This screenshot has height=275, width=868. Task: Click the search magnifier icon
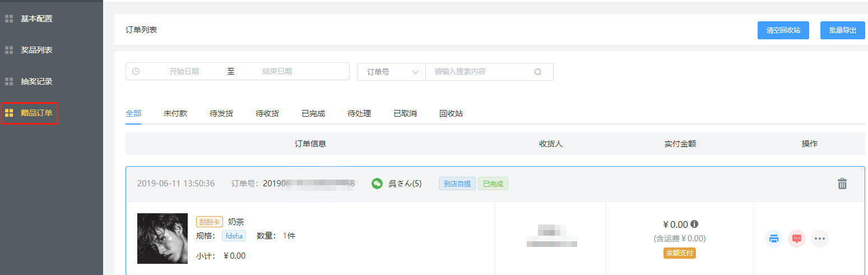point(538,72)
